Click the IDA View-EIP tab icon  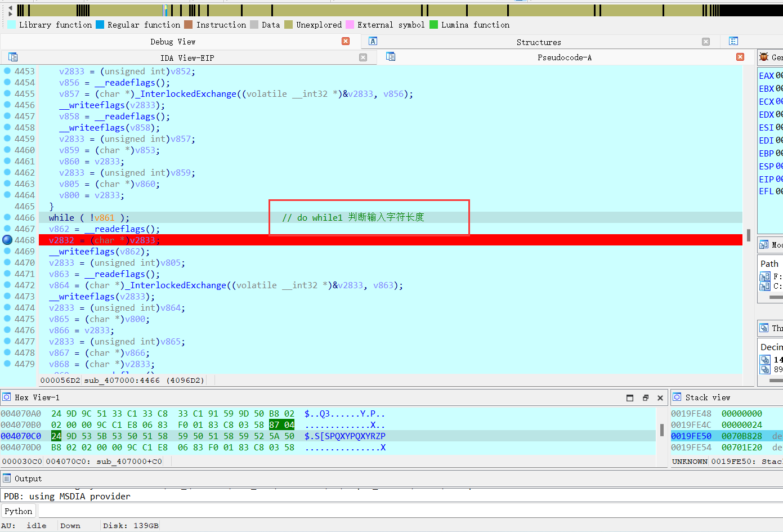13,57
